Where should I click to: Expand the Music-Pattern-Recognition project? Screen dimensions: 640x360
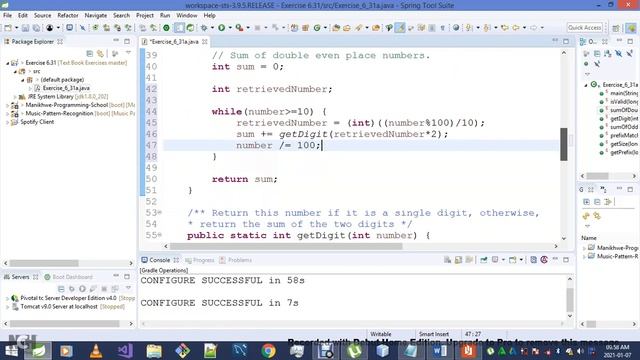click(x=7, y=114)
